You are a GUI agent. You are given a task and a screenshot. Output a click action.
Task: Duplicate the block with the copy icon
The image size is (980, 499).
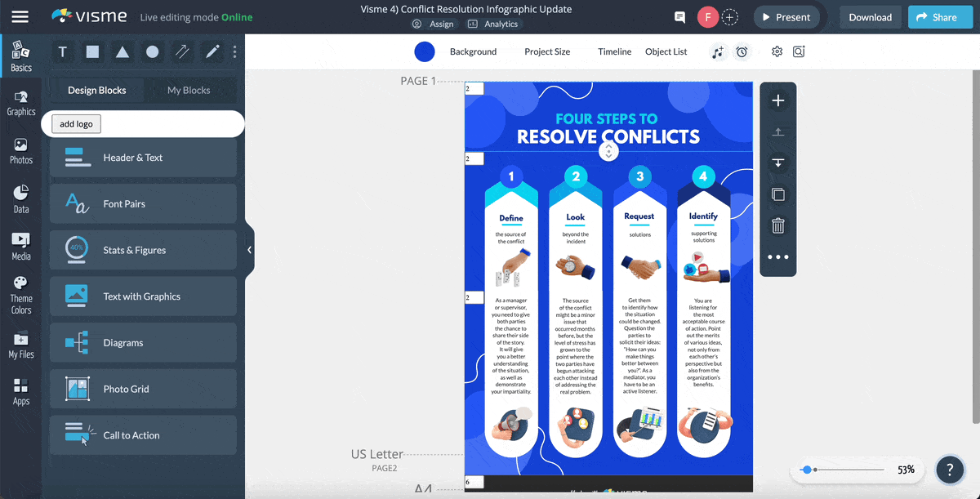(777, 194)
